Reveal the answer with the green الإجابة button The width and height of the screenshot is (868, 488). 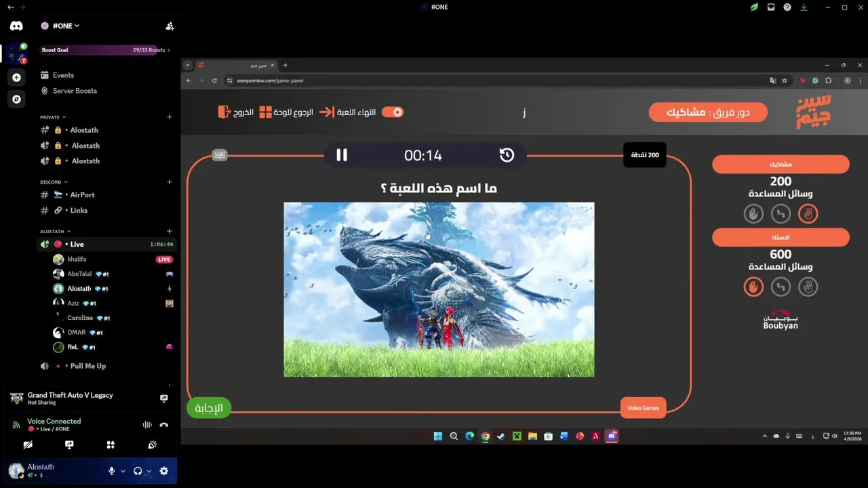[x=209, y=408]
